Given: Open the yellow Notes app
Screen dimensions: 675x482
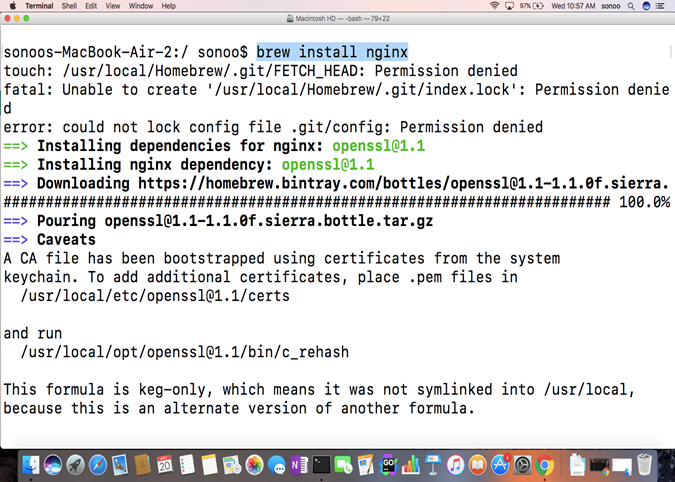Looking at the screenshot, I should [209, 465].
